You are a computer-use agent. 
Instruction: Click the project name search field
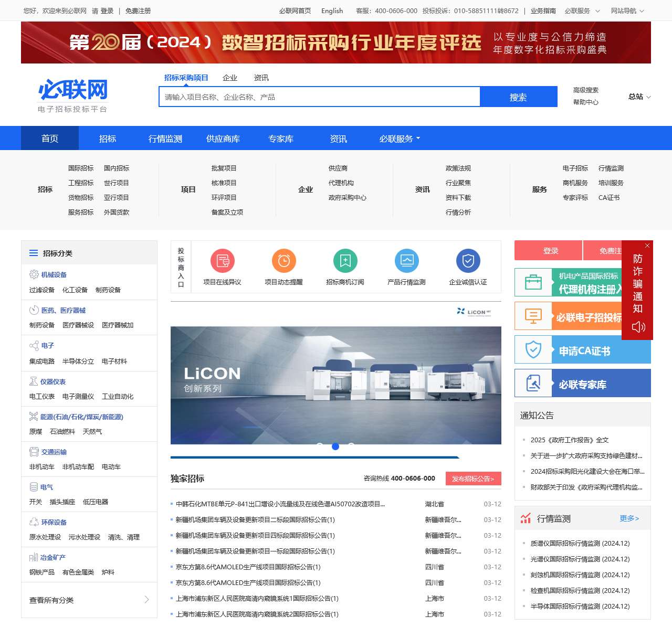tap(319, 97)
